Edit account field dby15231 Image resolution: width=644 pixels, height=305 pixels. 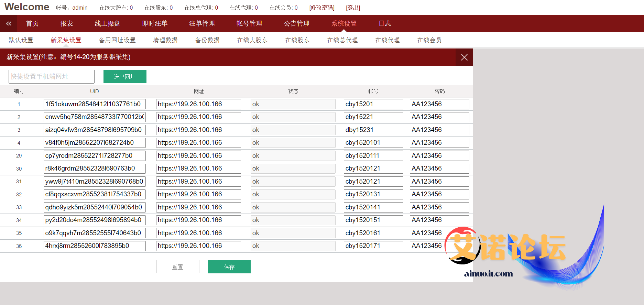click(x=373, y=130)
